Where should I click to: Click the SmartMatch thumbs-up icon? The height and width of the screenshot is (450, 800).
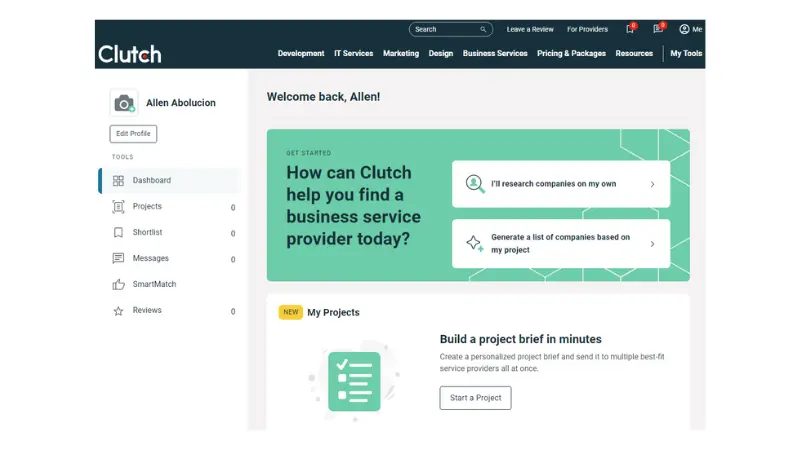click(x=118, y=284)
